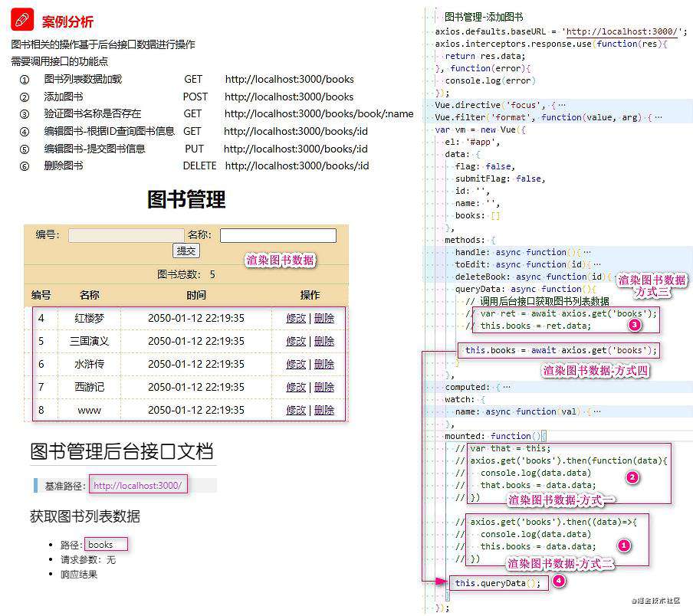Expand the folded toEdit: async function block

pyautogui.click(x=597, y=264)
